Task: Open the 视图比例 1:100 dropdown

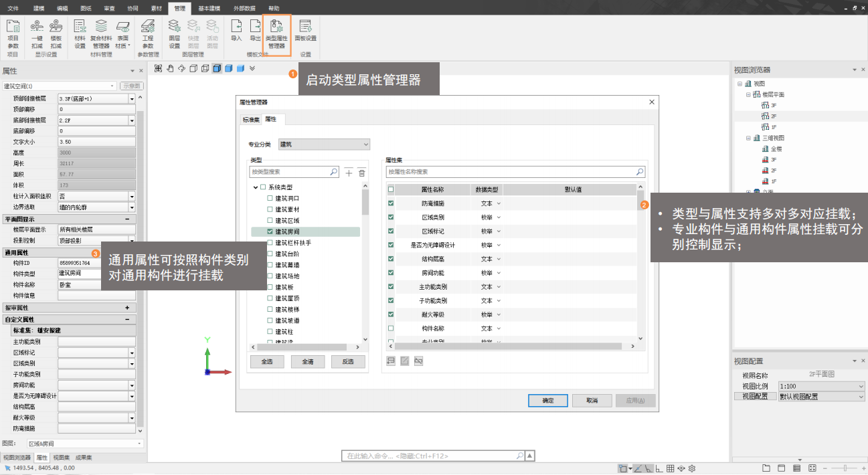Action: pyautogui.click(x=821, y=387)
